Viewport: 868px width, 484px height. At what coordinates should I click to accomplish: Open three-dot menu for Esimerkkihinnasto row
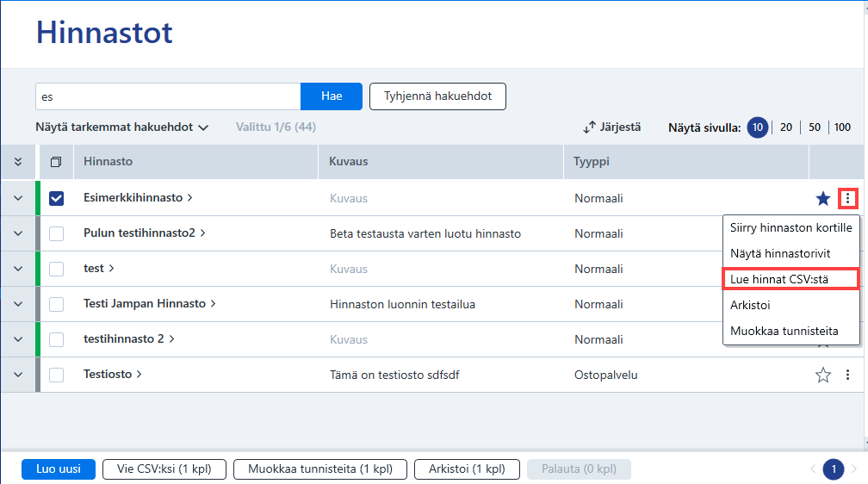tap(847, 198)
